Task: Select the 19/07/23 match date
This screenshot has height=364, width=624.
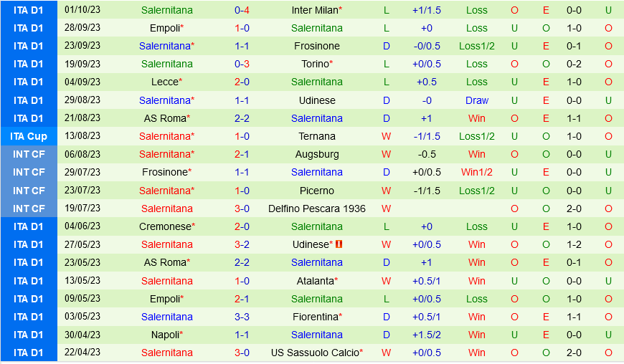Action: [x=82, y=209]
